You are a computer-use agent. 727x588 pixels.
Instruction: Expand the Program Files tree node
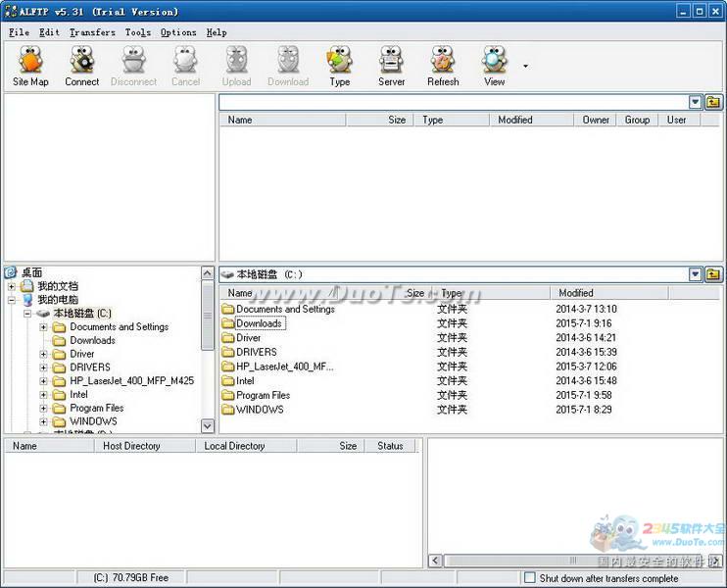(x=44, y=408)
